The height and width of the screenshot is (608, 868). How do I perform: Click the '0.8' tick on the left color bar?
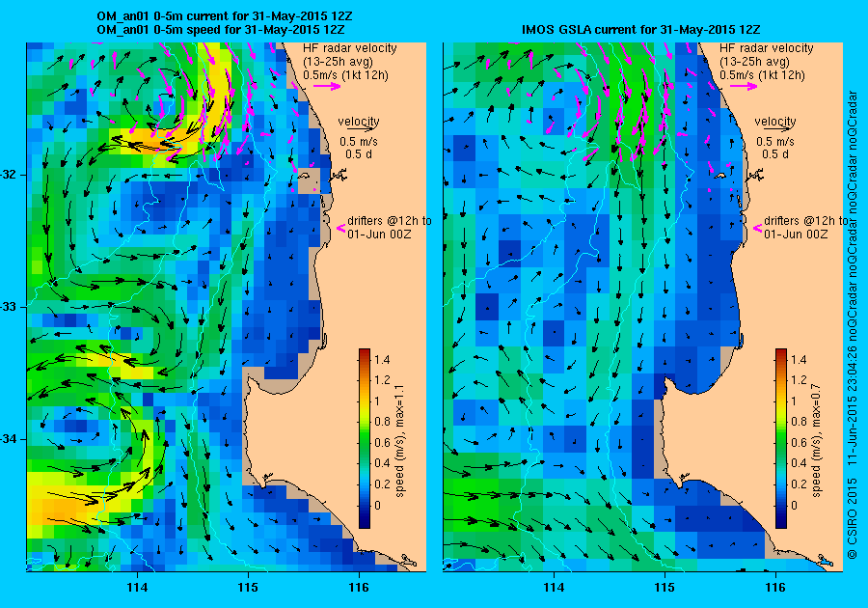tap(382, 422)
